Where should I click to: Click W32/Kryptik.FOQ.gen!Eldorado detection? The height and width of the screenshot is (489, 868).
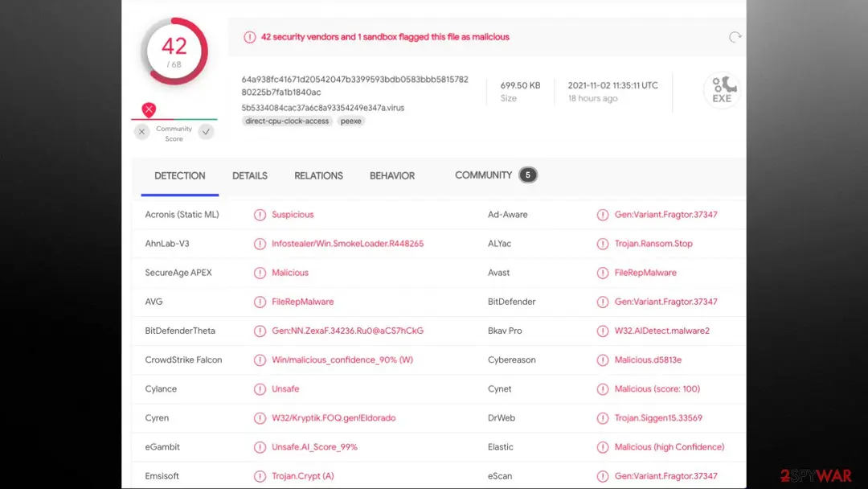tap(334, 418)
